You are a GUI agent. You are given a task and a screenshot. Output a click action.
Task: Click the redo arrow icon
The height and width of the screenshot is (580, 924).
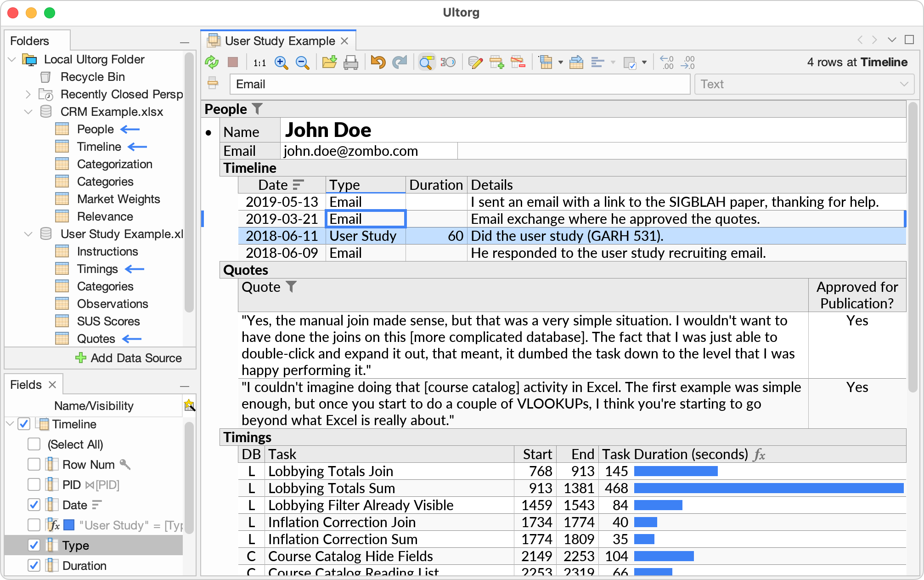coord(400,62)
